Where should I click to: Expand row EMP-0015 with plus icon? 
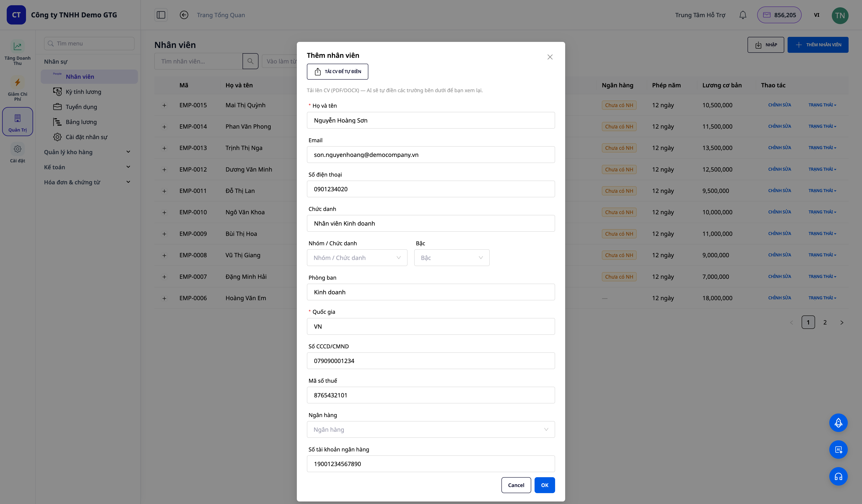coord(164,105)
